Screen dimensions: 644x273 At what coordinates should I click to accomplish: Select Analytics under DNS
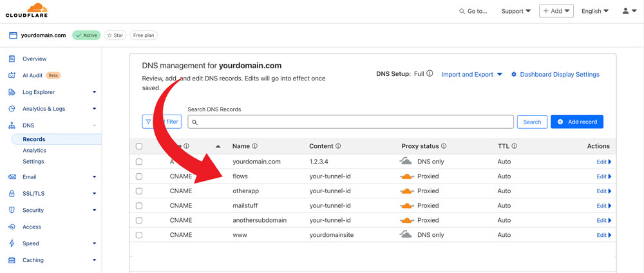[35, 150]
